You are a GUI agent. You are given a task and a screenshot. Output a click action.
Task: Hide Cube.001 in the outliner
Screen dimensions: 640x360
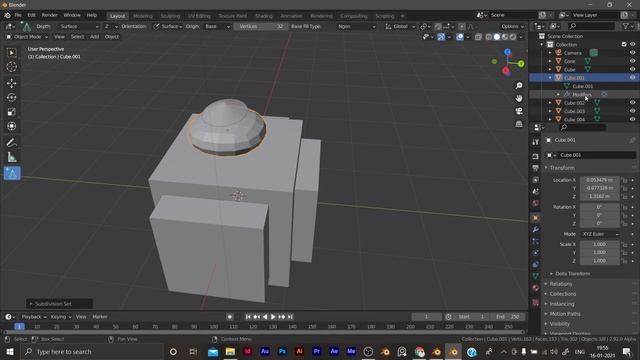pyautogui.click(x=632, y=78)
